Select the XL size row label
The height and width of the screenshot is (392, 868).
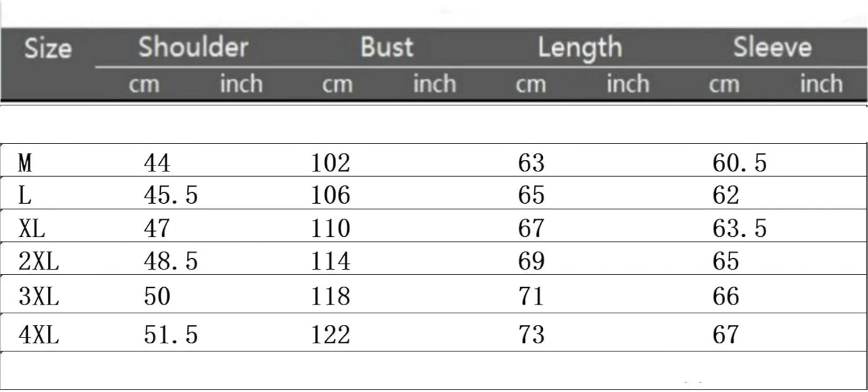[32, 229]
